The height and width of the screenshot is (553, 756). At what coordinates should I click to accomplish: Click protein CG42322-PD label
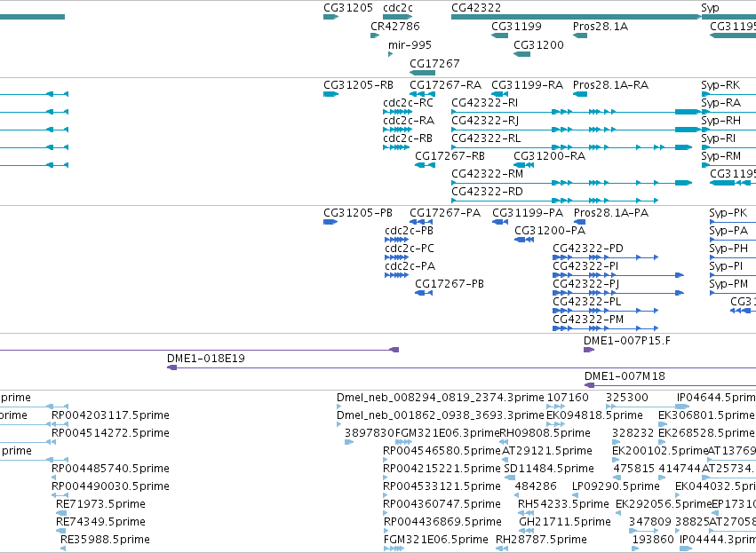coord(588,249)
